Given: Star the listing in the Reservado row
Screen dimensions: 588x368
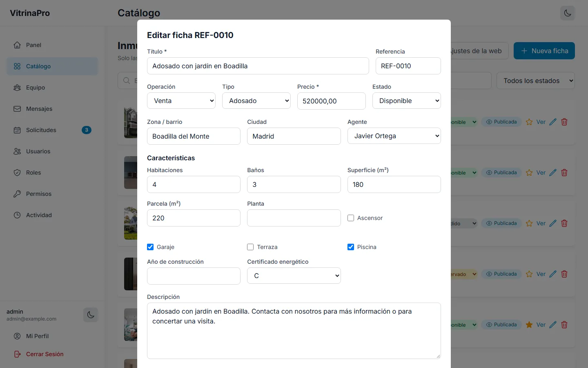Looking at the screenshot, I should (x=529, y=274).
